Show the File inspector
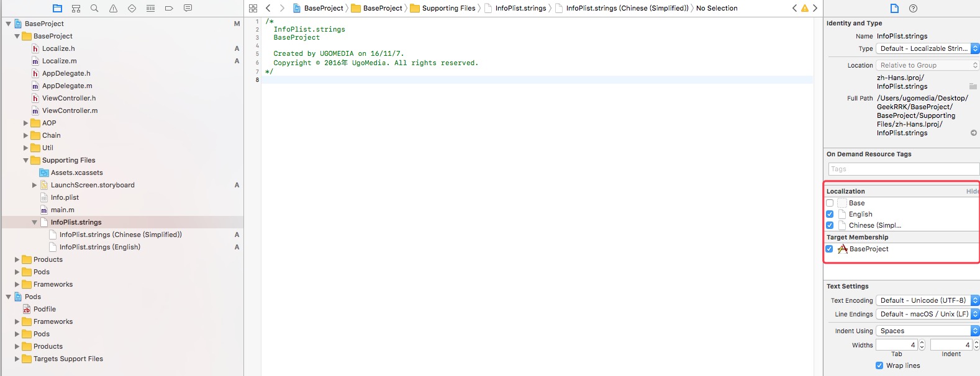This screenshot has width=980, height=376. pyautogui.click(x=894, y=8)
